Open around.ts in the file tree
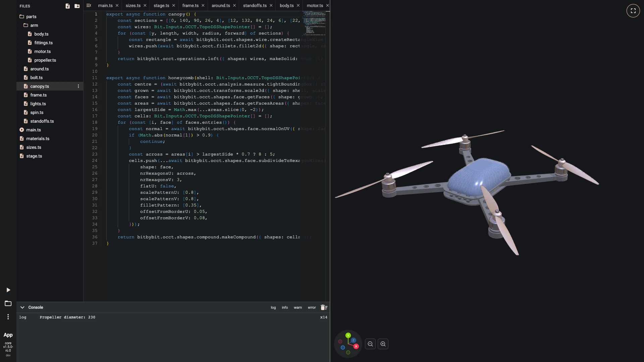 click(x=50, y=69)
